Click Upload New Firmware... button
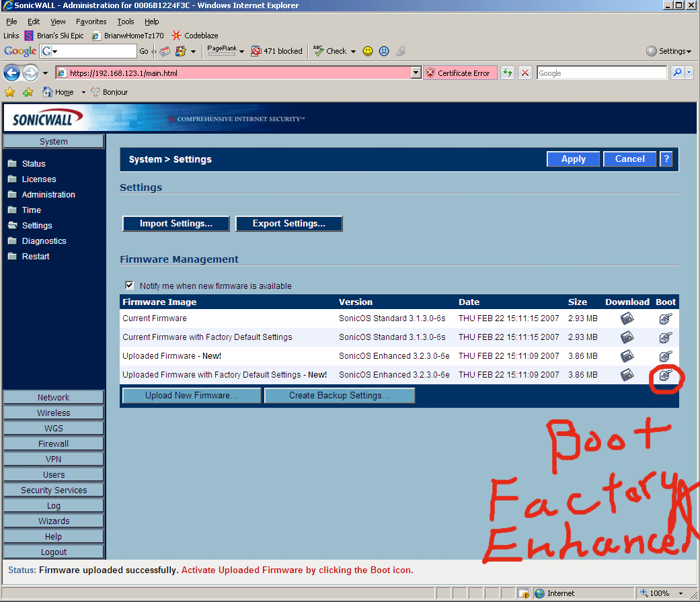The height and width of the screenshot is (602, 700). tap(192, 395)
